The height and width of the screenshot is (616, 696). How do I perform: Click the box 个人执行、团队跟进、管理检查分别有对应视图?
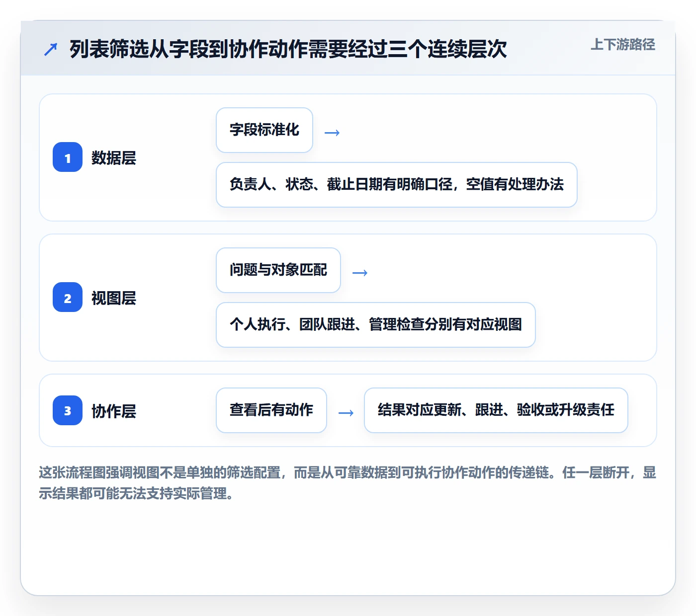pyautogui.click(x=376, y=325)
